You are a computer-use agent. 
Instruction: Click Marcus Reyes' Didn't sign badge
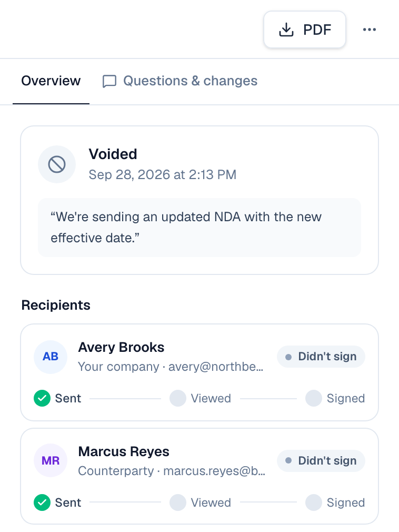tap(321, 461)
